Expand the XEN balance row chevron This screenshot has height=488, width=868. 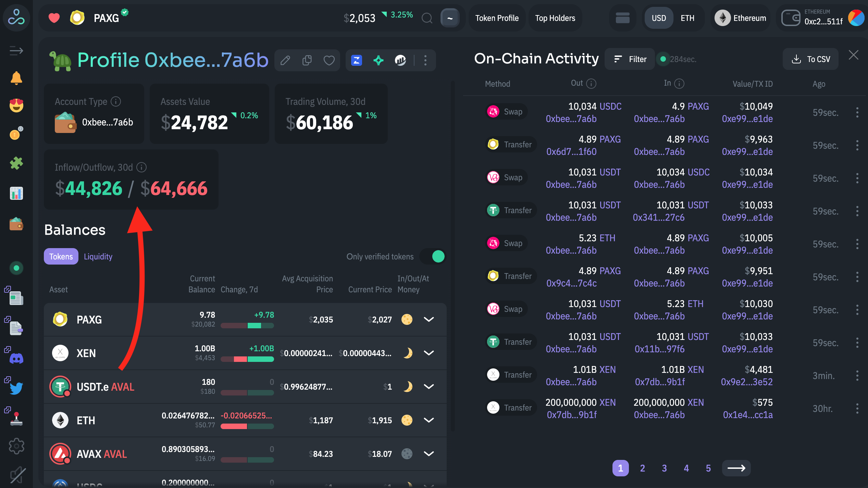coord(429,353)
